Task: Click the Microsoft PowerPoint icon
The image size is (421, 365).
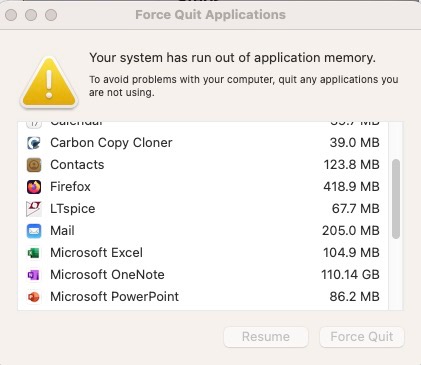Action: (x=34, y=297)
